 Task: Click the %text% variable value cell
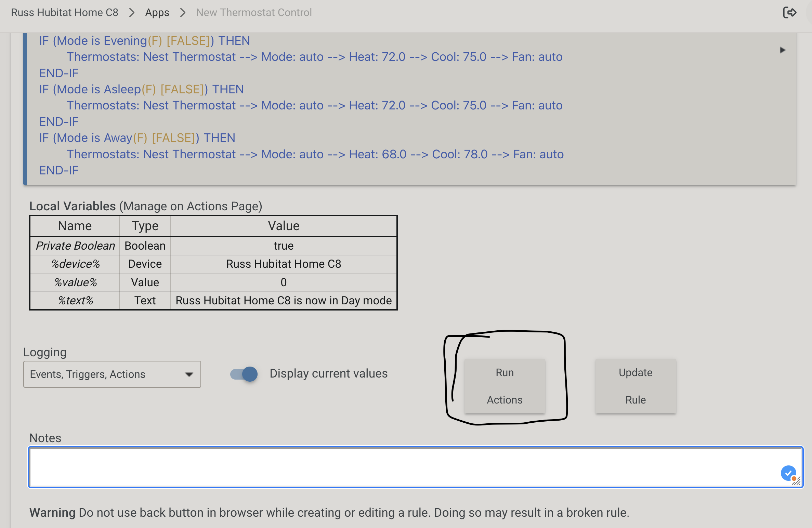pyautogui.click(x=284, y=301)
